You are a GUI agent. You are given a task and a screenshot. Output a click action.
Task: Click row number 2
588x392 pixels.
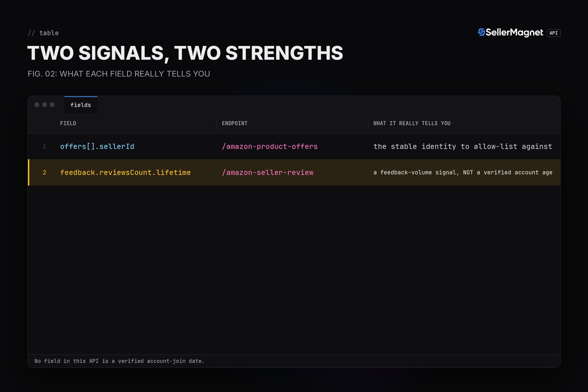44,173
